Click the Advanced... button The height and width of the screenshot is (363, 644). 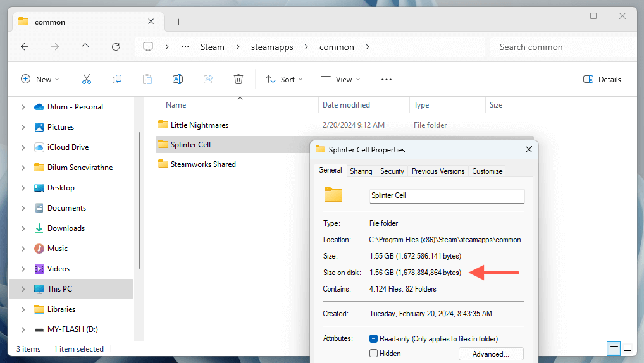pos(491,354)
